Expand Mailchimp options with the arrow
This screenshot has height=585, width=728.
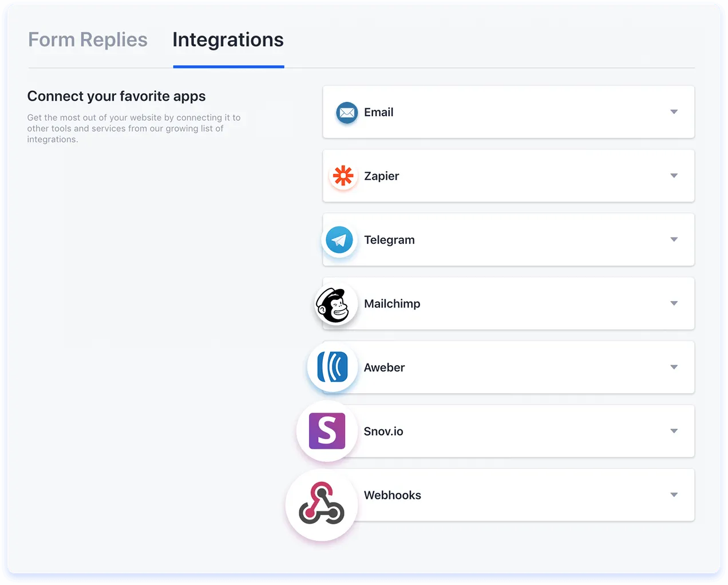(x=674, y=303)
